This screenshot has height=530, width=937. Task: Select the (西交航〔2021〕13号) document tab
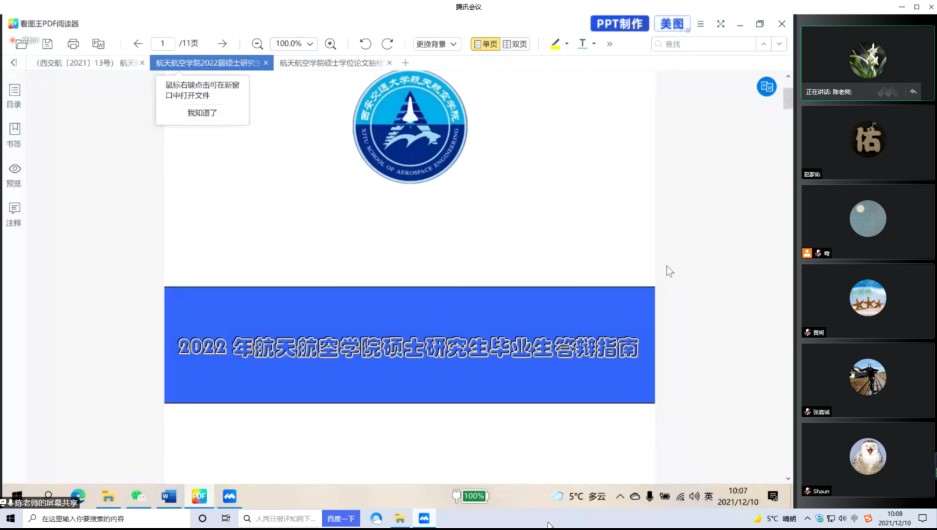pyautogui.click(x=85, y=63)
